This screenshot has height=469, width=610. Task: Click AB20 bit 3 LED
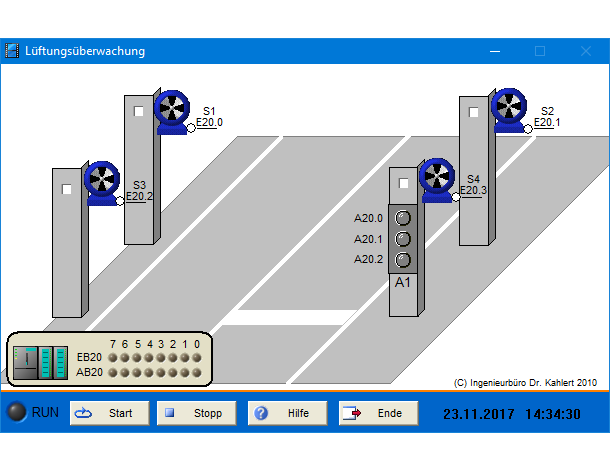click(161, 373)
